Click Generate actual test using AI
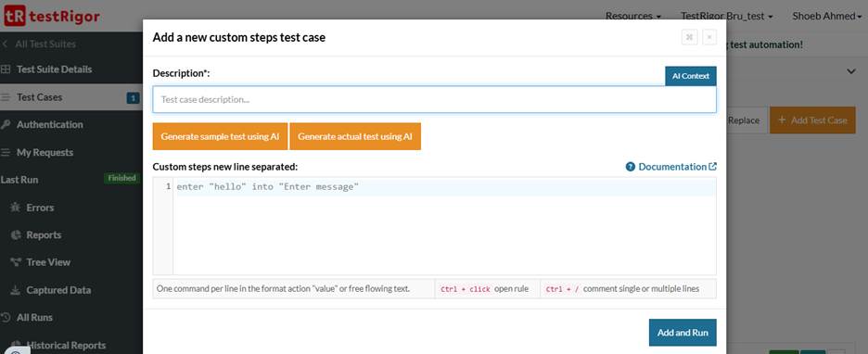The width and height of the screenshot is (868, 354). tap(355, 136)
